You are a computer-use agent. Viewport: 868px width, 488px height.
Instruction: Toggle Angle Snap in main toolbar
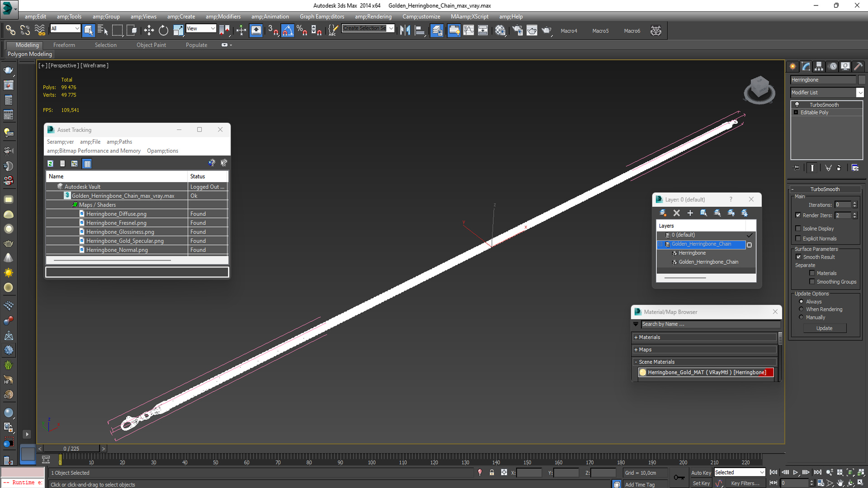tap(288, 31)
